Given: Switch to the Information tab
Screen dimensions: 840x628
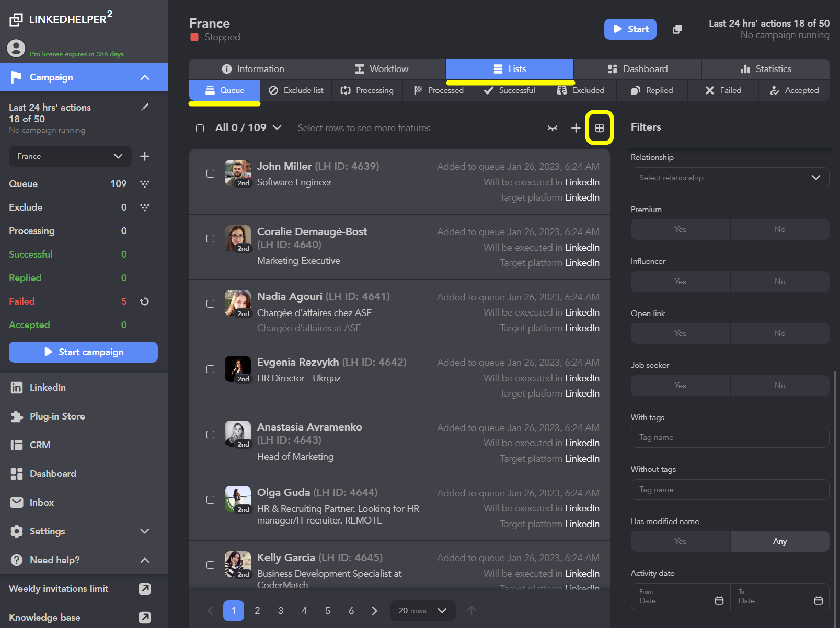Looking at the screenshot, I should (x=253, y=69).
